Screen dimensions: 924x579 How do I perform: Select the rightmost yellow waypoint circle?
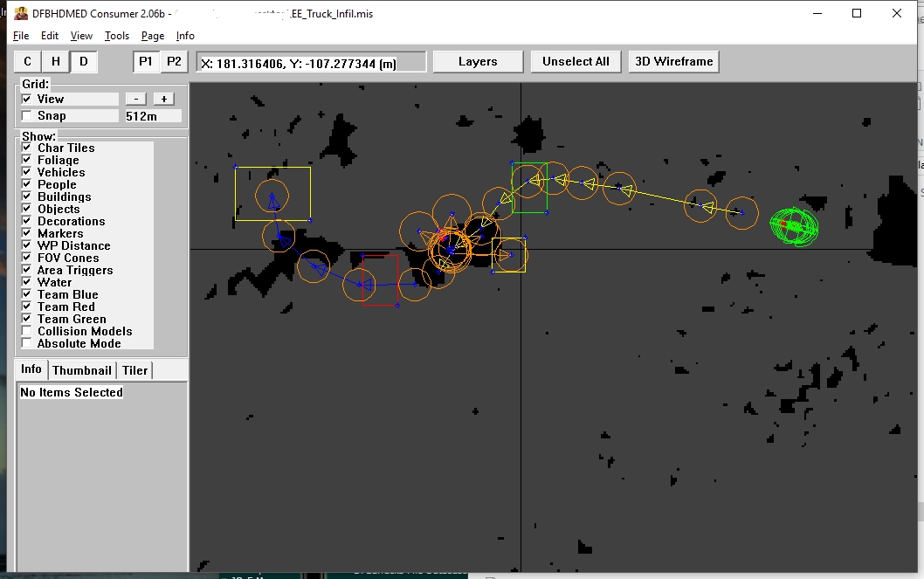(x=742, y=212)
